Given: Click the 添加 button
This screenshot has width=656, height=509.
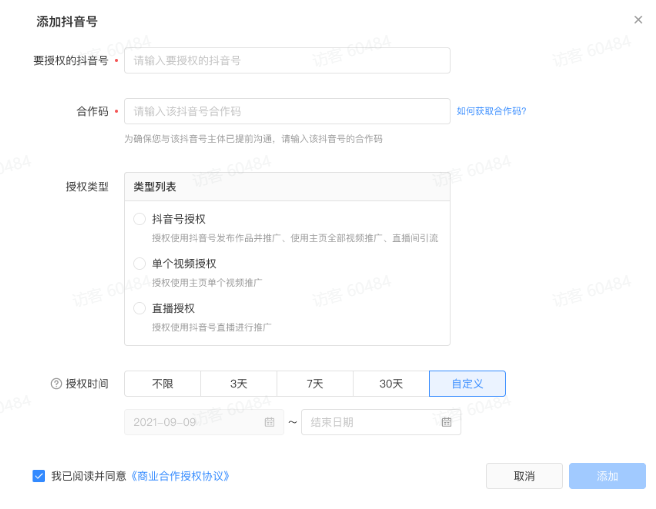Looking at the screenshot, I should pyautogui.click(x=607, y=476).
